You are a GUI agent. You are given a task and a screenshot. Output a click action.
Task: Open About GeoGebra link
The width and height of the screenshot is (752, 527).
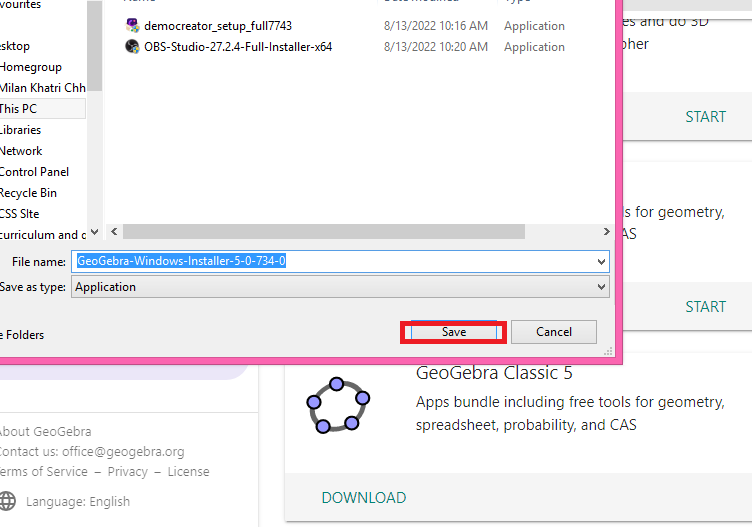pyautogui.click(x=45, y=432)
